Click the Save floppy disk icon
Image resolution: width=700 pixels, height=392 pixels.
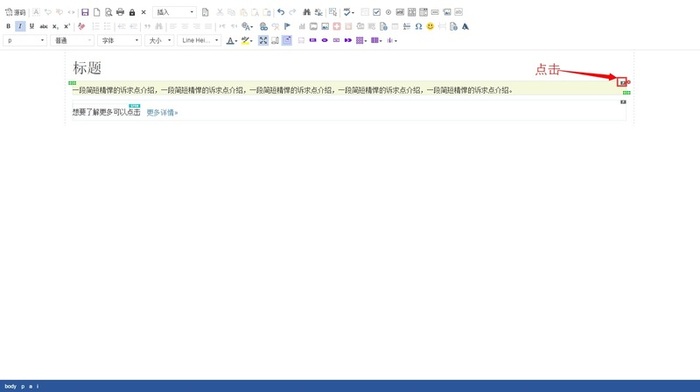click(x=85, y=13)
